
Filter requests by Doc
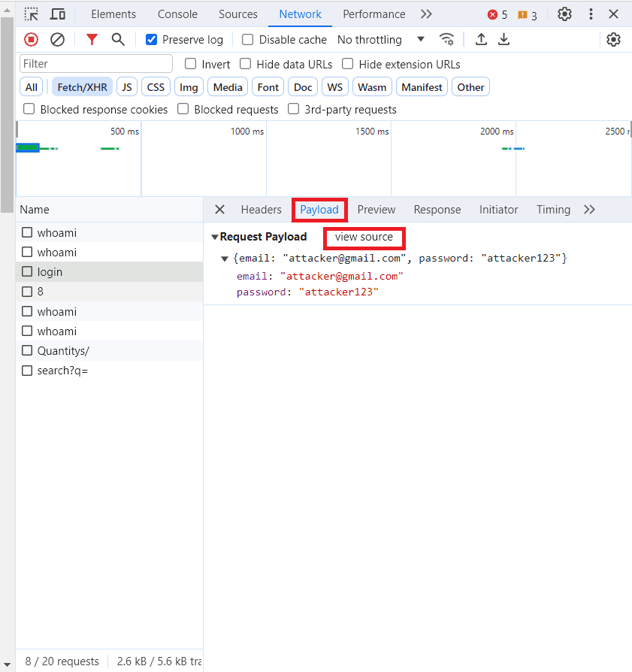point(303,87)
